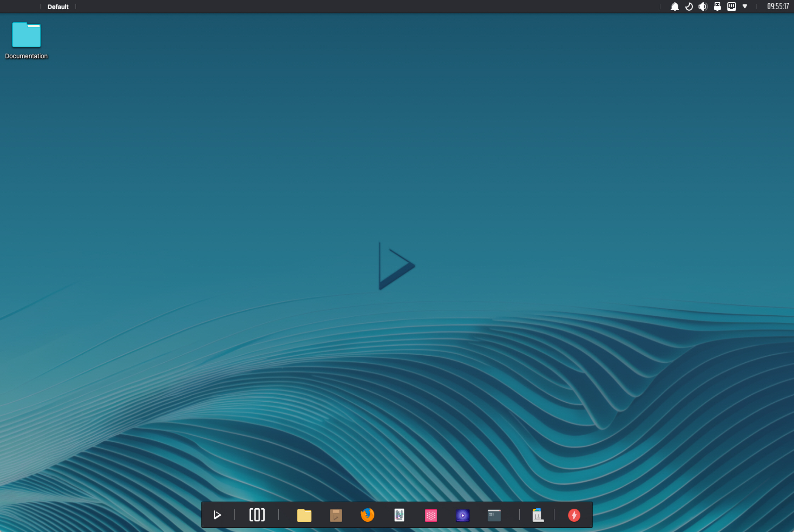Image resolution: width=794 pixels, height=532 pixels.
Task: Click the red lightning power icon
Action: 574,515
